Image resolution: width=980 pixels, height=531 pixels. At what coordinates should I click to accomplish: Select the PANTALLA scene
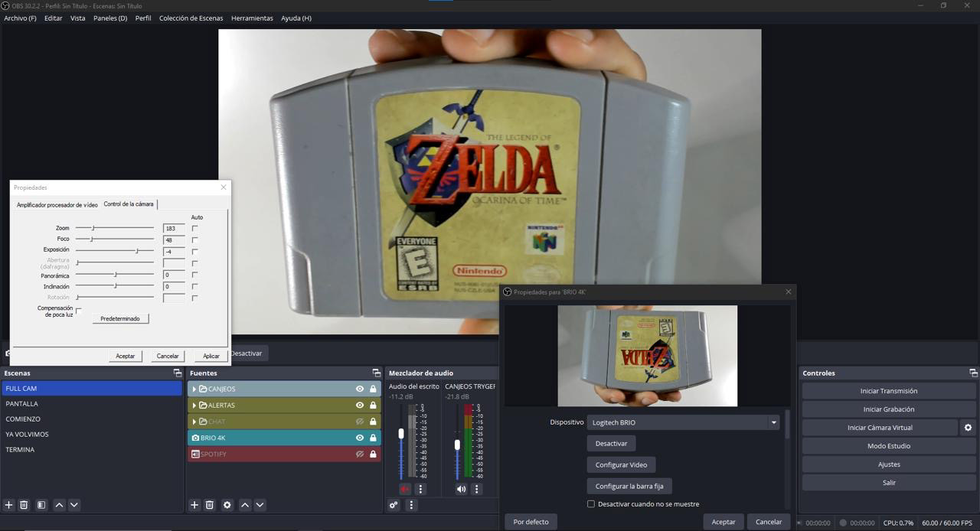click(92, 404)
